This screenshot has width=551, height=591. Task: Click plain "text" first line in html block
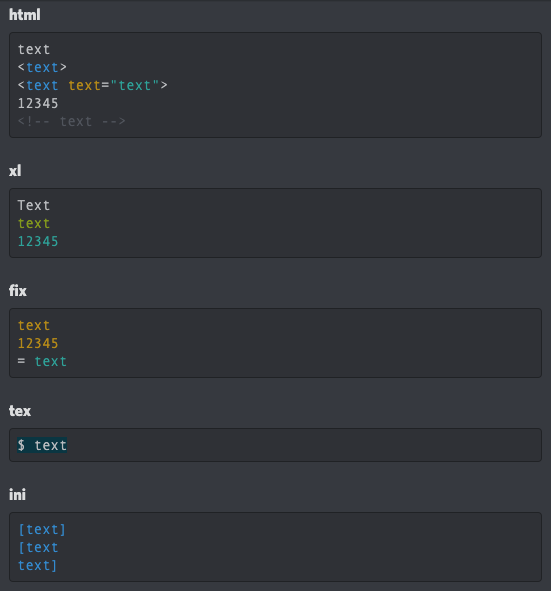coord(34,49)
